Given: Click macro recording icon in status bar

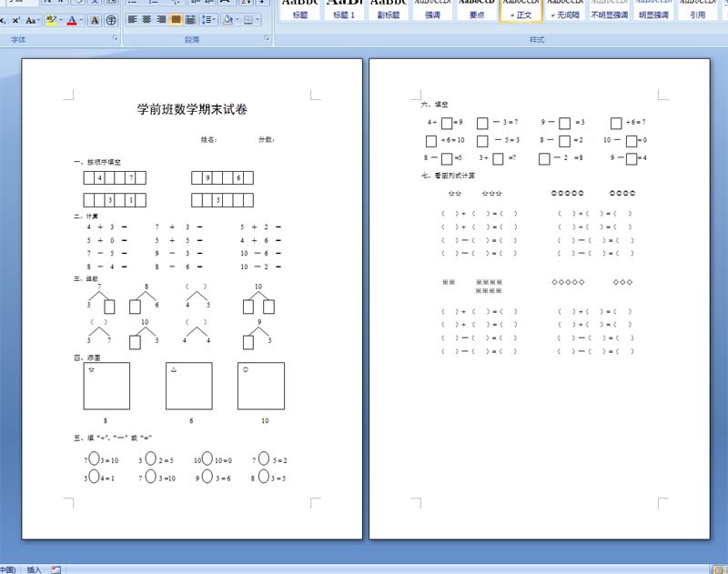Looking at the screenshot, I should click(x=56, y=569).
